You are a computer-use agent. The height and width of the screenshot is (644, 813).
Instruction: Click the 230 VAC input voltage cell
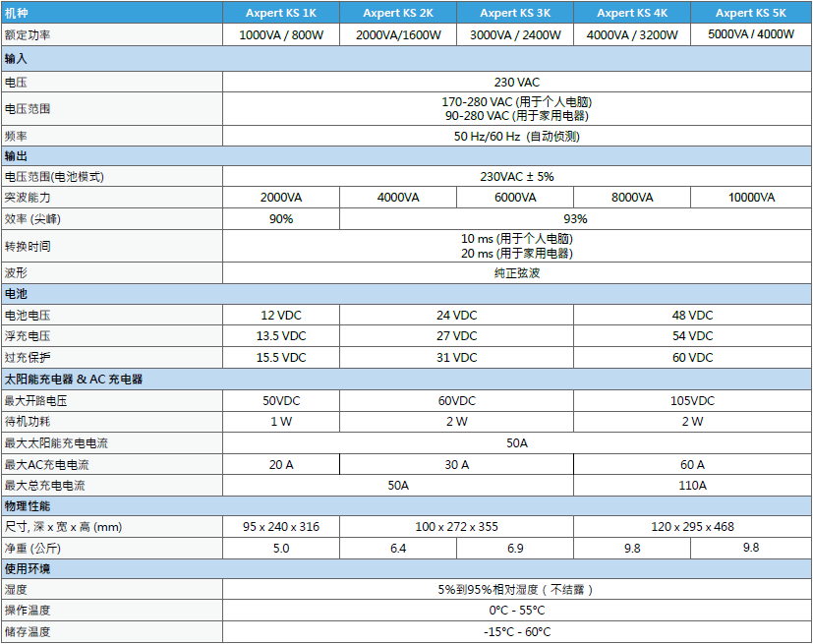[517, 82]
